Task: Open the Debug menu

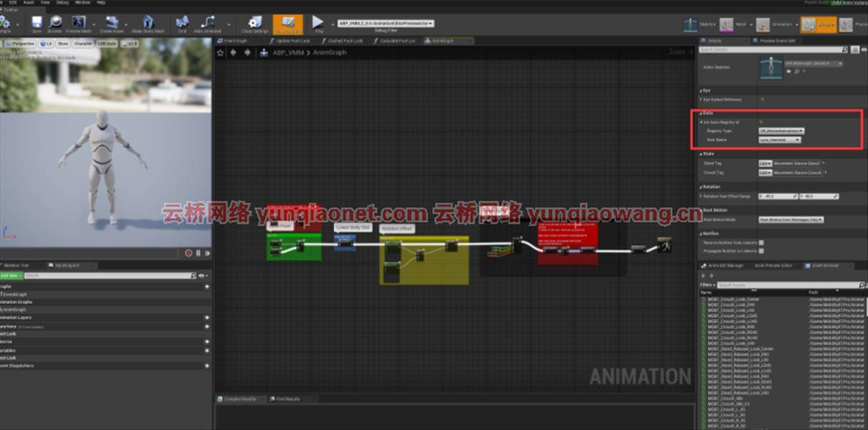Action: (x=62, y=3)
